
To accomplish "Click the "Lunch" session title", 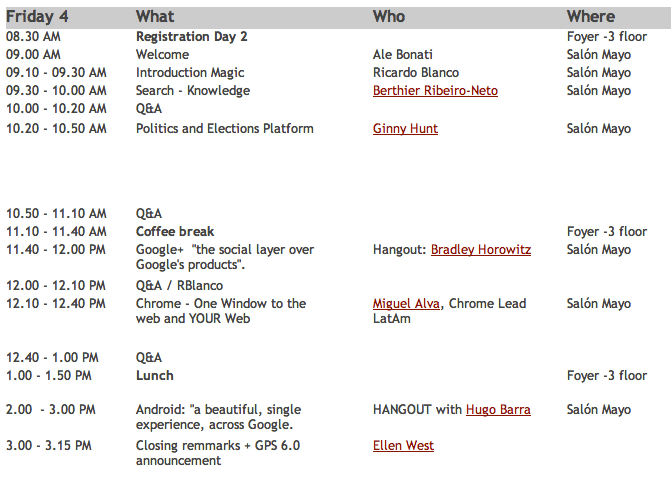I will [155, 376].
